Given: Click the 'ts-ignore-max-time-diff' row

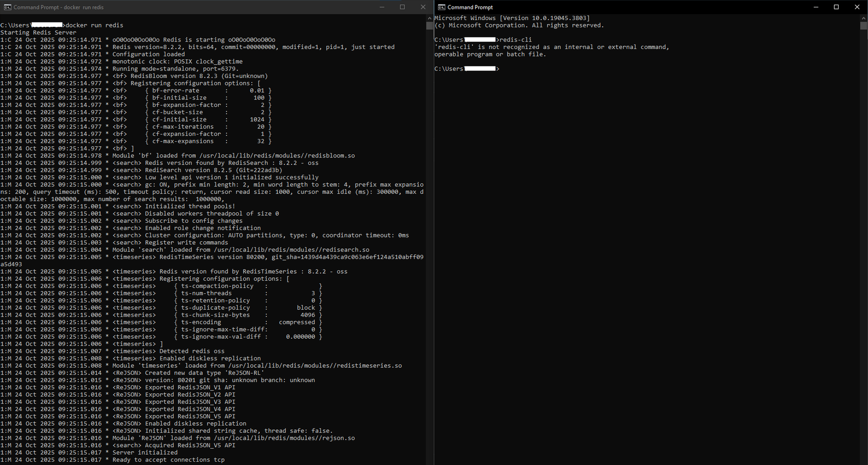Looking at the screenshot, I should click(x=162, y=330).
